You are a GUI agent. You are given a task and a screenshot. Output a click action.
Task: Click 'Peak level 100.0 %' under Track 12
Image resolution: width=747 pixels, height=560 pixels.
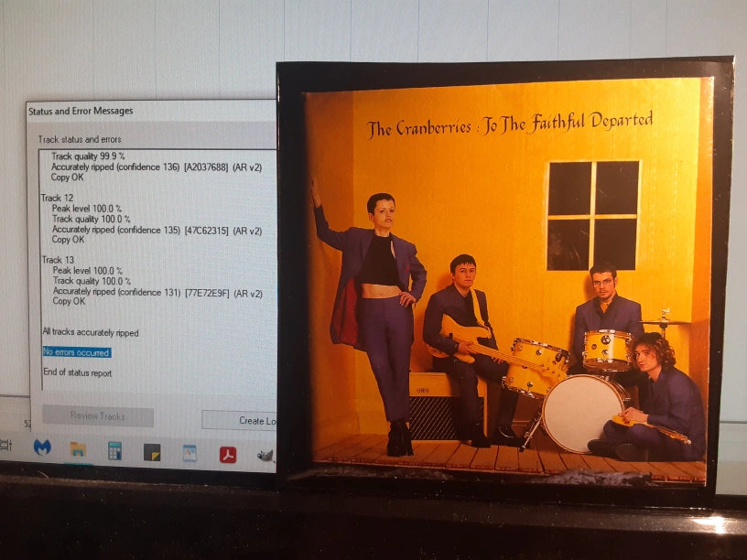87,209
